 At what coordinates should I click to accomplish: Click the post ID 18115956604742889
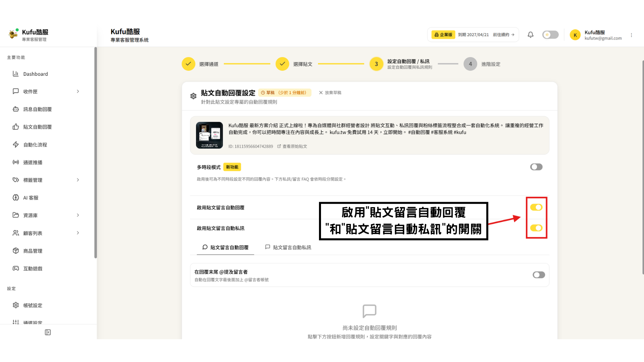(251, 146)
